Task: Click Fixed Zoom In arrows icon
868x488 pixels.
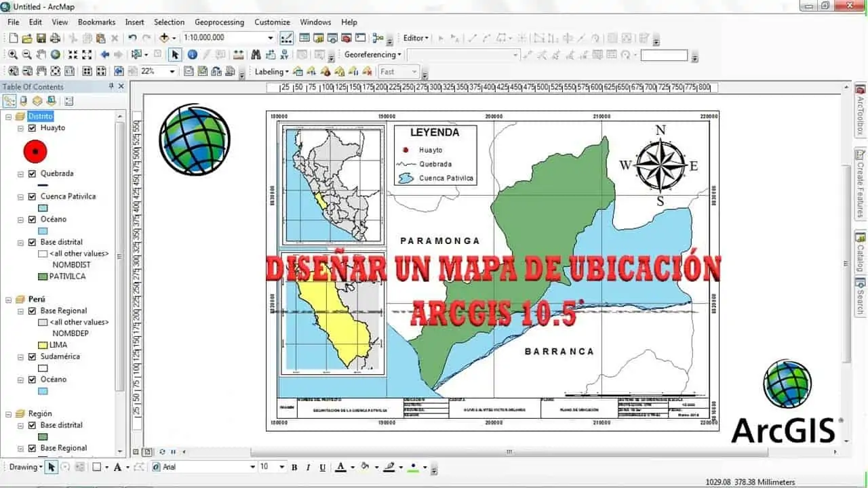Action: pos(73,55)
